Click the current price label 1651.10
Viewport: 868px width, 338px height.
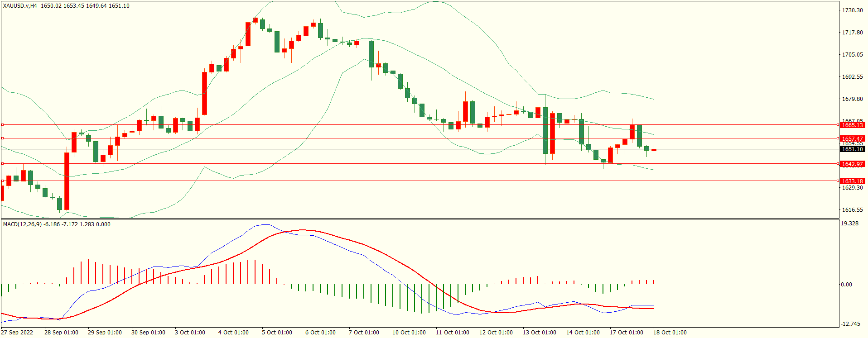point(852,149)
